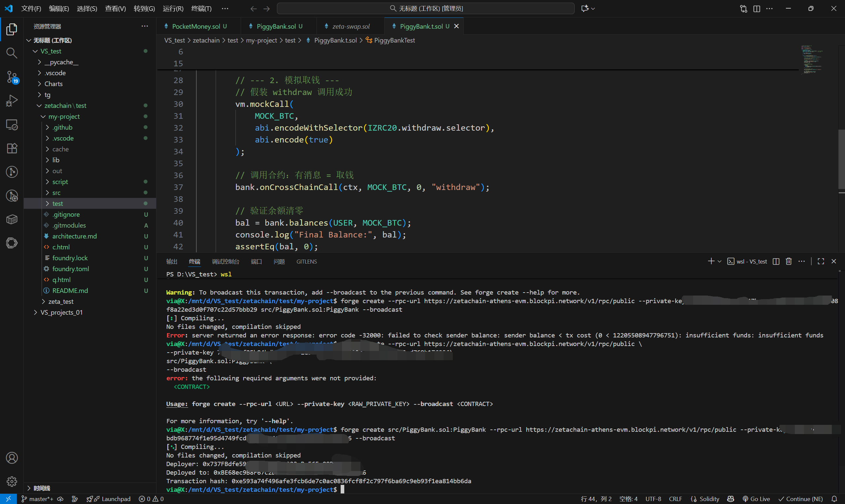Switch to 调试控制台 panel tab

tap(225, 262)
